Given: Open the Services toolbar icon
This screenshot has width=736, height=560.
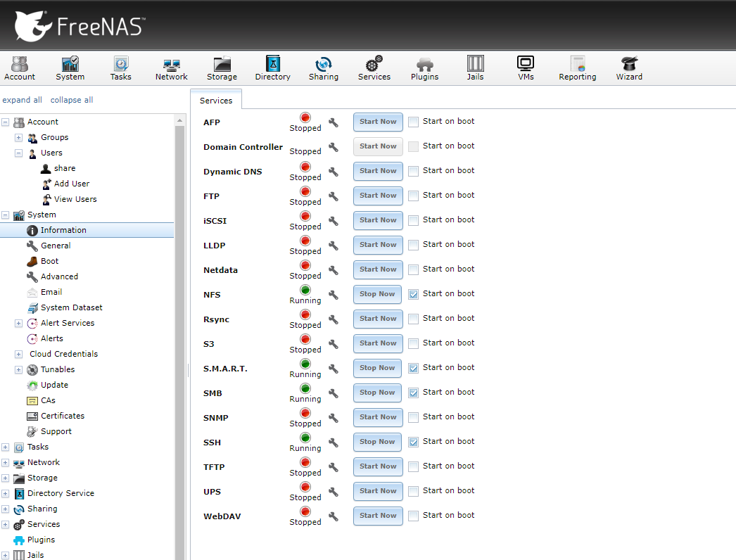Looking at the screenshot, I should [x=374, y=68].
